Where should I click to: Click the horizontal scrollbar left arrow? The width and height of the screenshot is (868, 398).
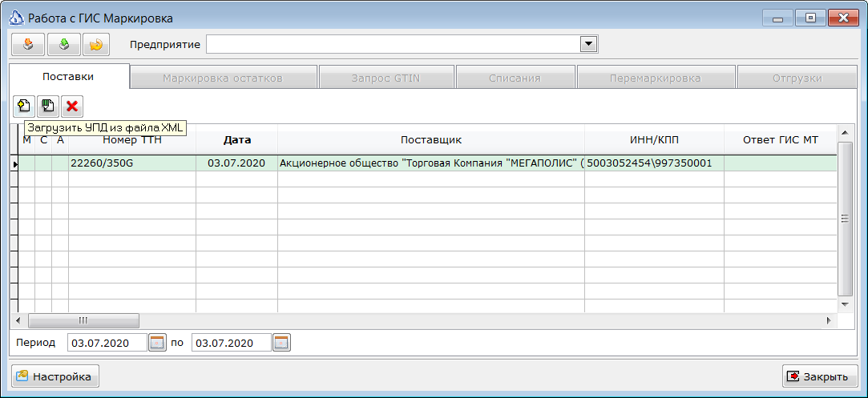point(18,320)
